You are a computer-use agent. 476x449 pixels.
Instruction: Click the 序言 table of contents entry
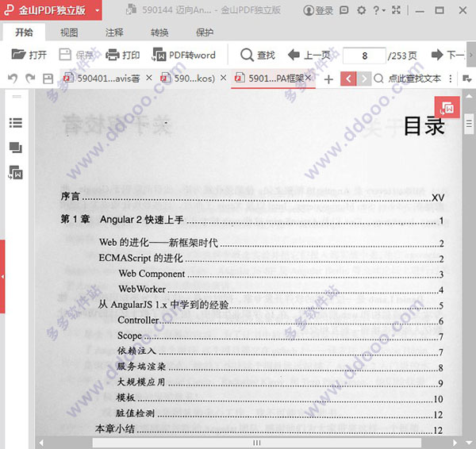(252, 197)
